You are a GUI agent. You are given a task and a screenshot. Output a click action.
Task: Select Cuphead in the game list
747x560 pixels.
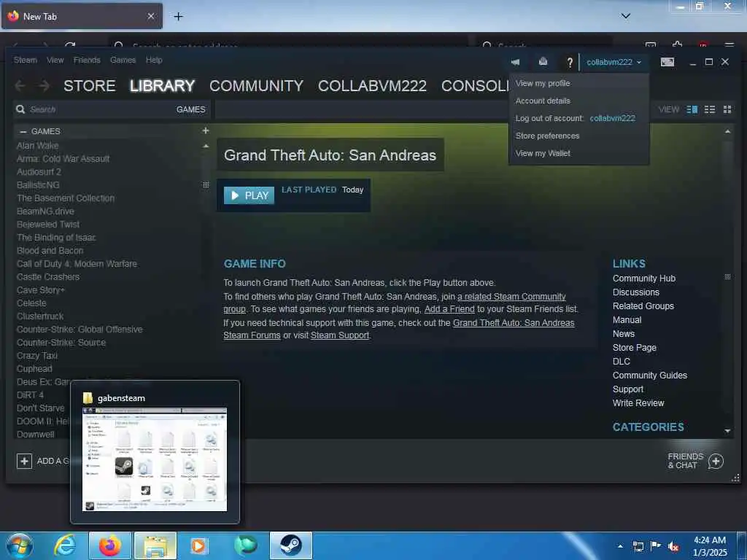[34, 368]
